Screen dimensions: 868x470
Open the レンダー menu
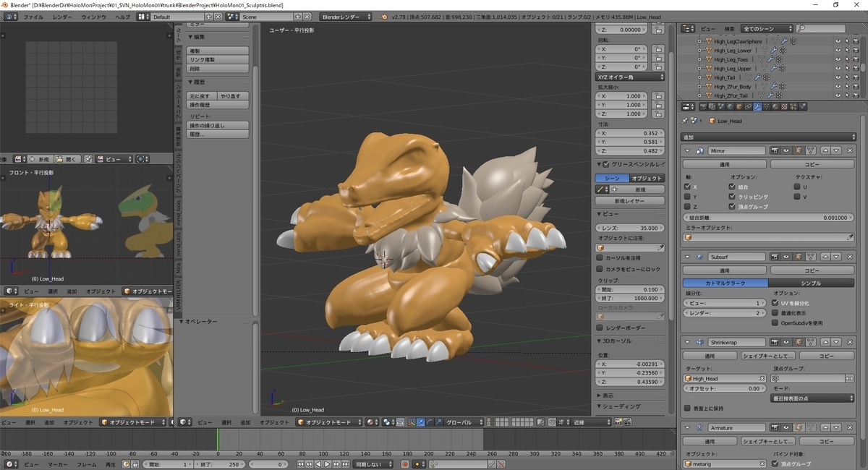click(x=62, y=16)
